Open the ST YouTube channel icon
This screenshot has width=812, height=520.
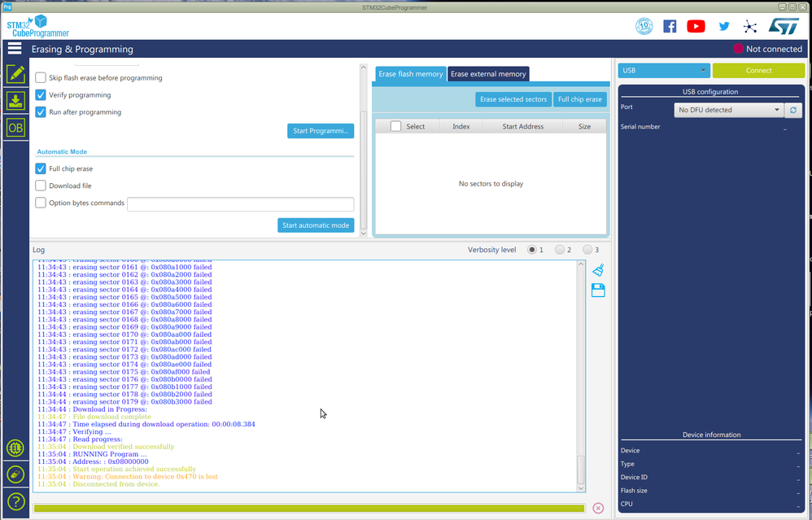696,26
